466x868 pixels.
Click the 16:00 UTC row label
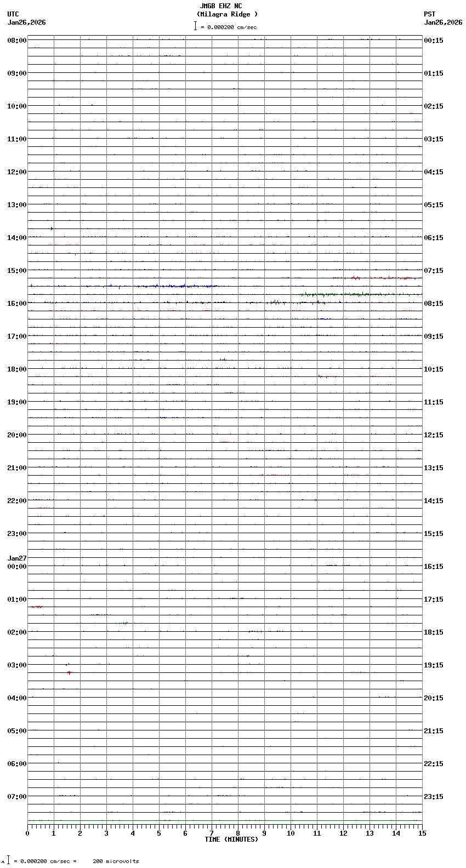[17, 304]
